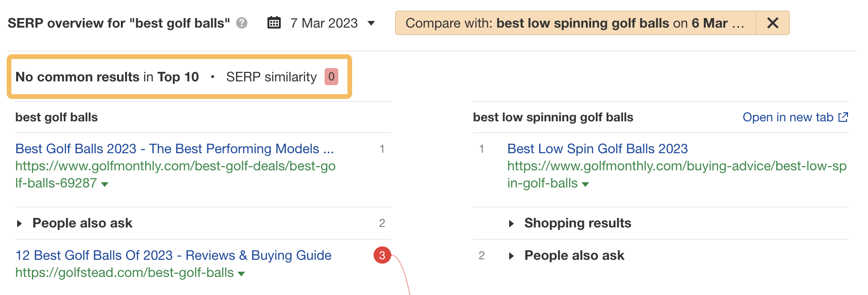This screenshot has width=868, height=295.
Task: Open the external link icon by new tab
Action: [843, 117]
